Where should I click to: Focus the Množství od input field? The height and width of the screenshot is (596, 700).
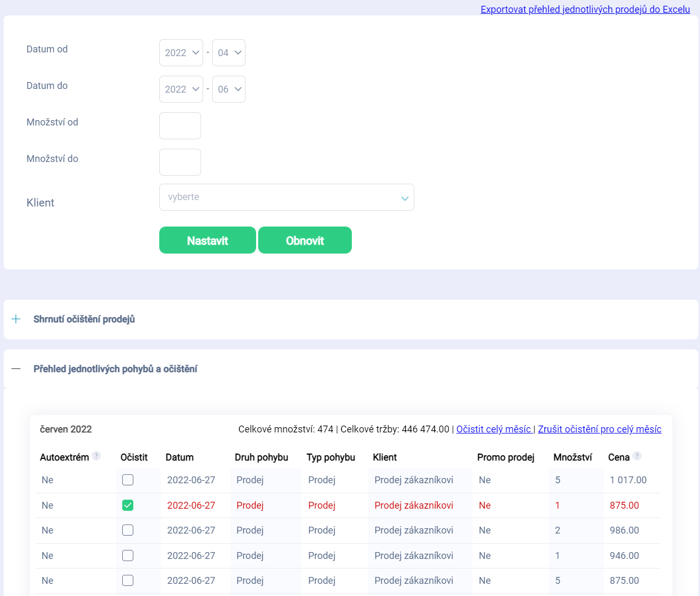click(x=180, y=126)
